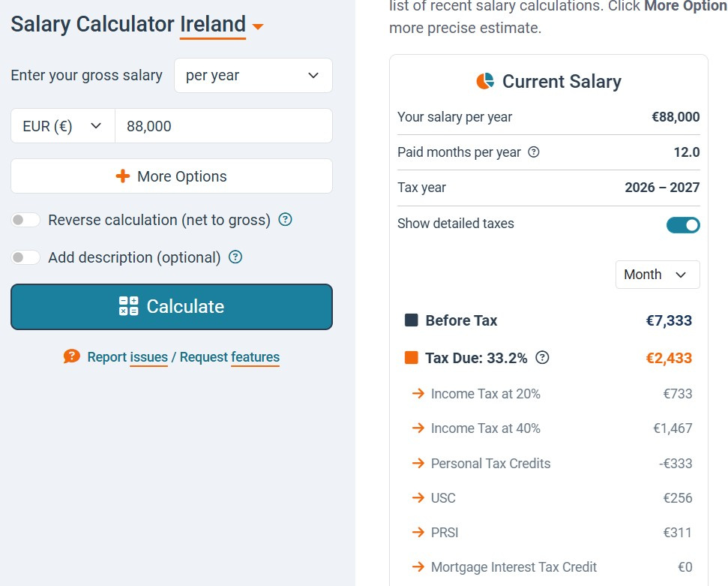Click the arrow icon beside USC

418,498
